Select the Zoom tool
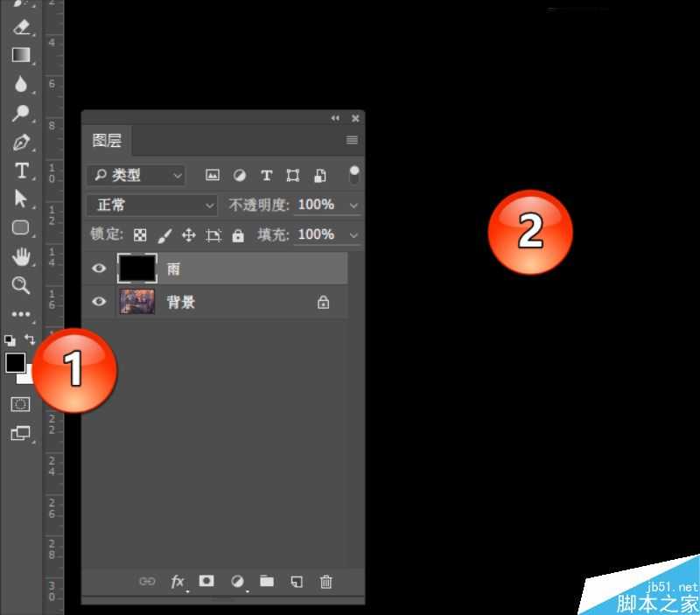700x615 pixels. 21,285
